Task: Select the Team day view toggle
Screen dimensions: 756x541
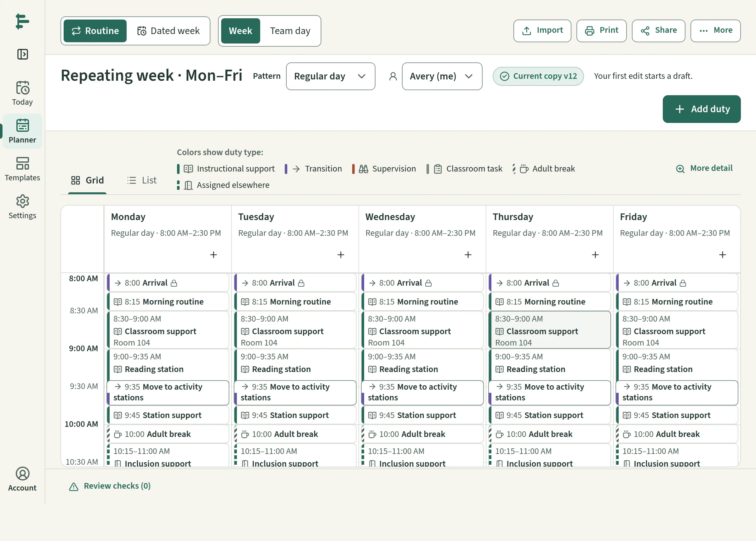Action: click(x=290, y=31)
